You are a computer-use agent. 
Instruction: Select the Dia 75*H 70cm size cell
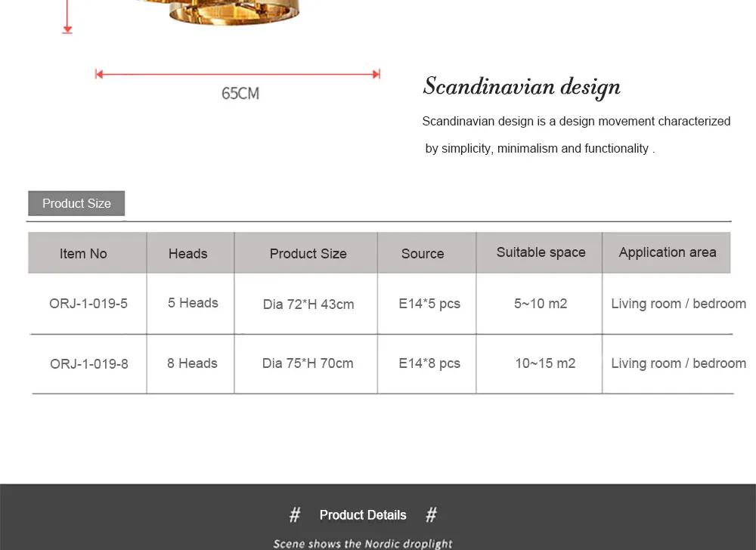[x=308, y=363]
